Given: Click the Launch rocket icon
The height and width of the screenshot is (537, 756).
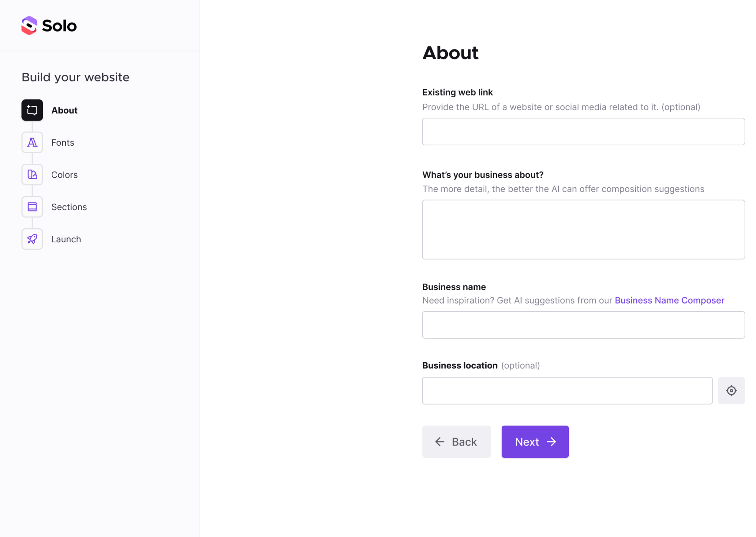Looking at the screenshot, I should tap(32, 239).
